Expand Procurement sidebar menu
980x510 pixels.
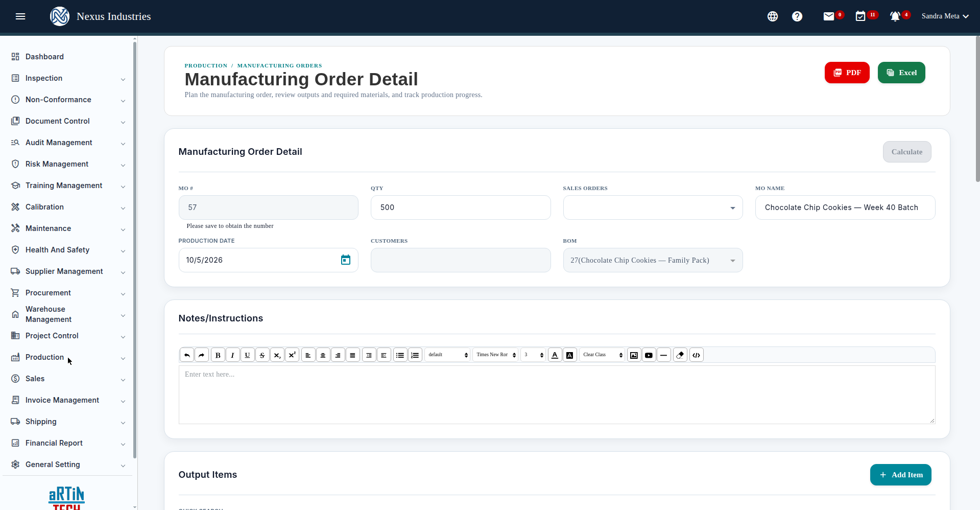tap(68, 293)
